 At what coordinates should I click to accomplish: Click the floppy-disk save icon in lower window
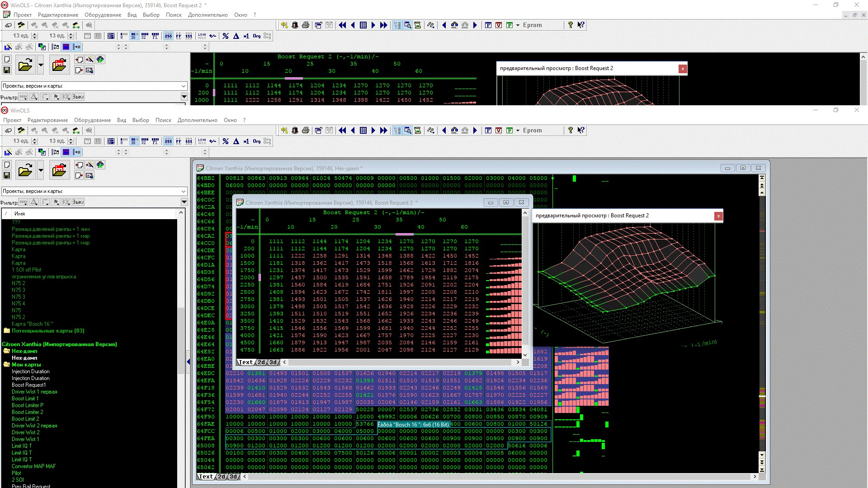[x=7, y=175]
